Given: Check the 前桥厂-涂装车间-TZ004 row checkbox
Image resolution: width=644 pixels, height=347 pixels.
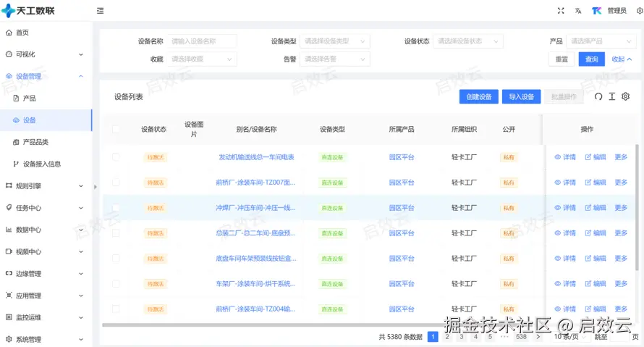Looking at the screenshot, I should (116, 309).
